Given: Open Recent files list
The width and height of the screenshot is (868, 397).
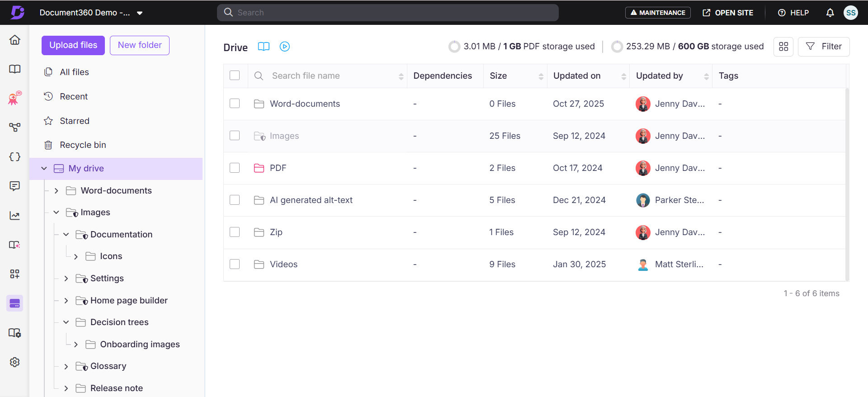Looking at the screenshot, I should [66, 96].
